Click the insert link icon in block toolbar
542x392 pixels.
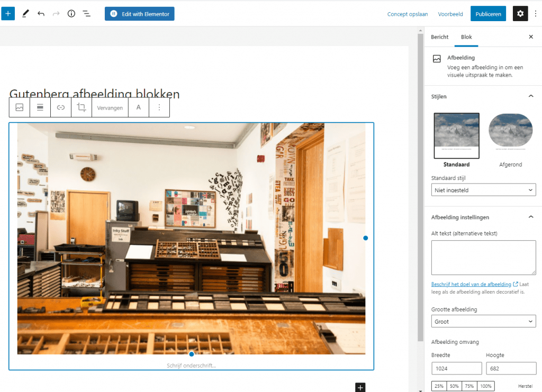coord(61,107)
